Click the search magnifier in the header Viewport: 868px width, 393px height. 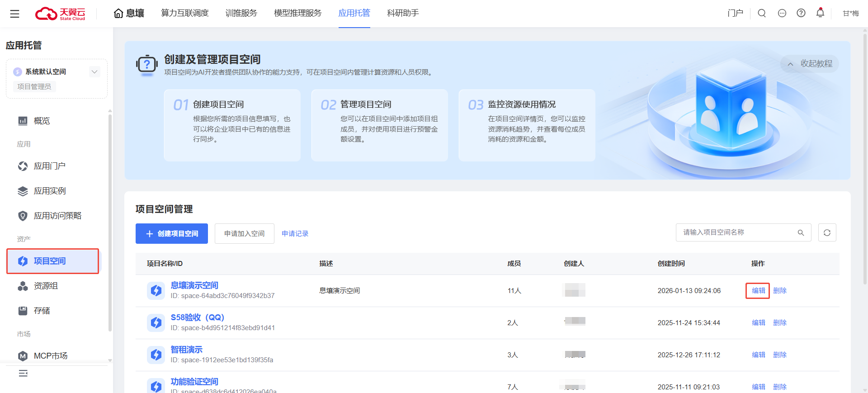pyautogui.click(x=762, y=13)
